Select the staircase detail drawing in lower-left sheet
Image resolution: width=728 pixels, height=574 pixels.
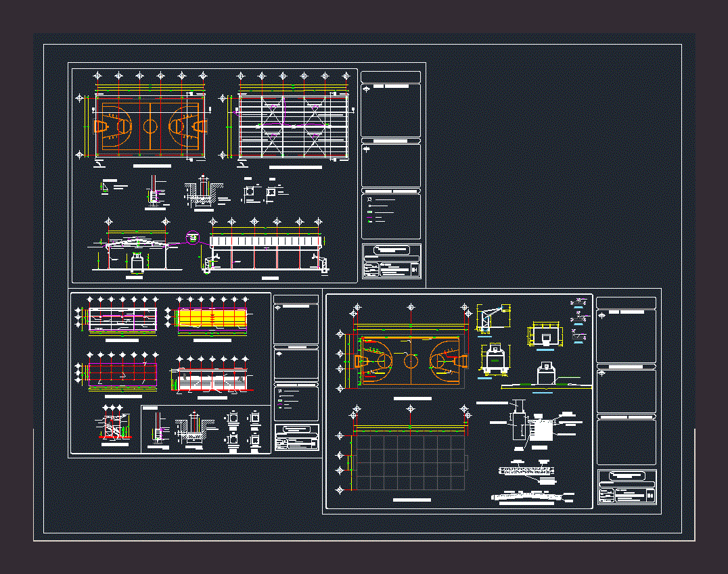pyautogui.click(x=113, y=425)
